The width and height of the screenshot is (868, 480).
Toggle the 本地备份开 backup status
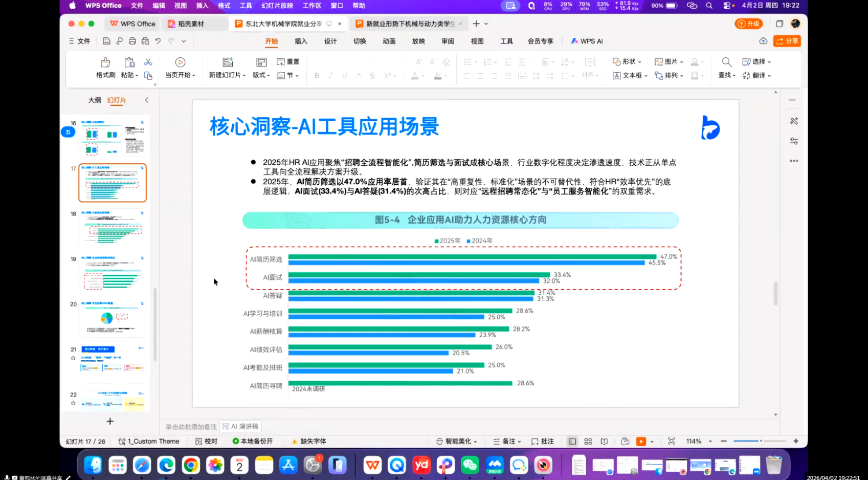tap(253, 441)
